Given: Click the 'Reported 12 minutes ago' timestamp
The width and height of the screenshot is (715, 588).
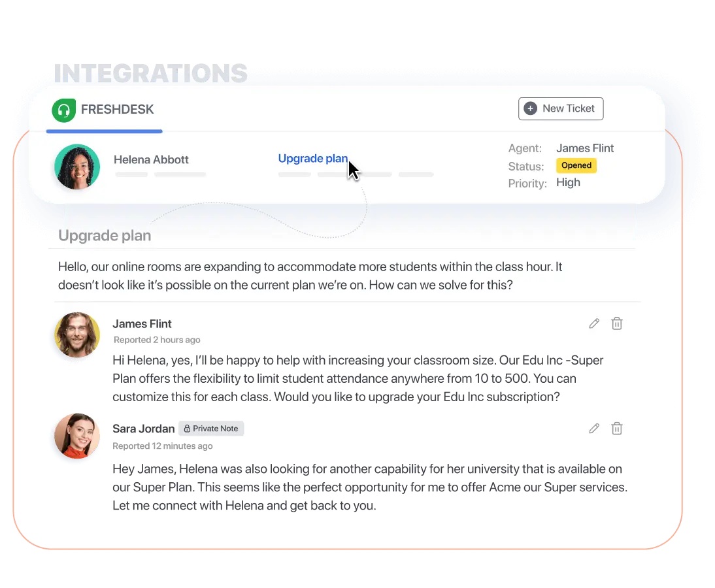Looking at the screenshot, I should [162, 446].
